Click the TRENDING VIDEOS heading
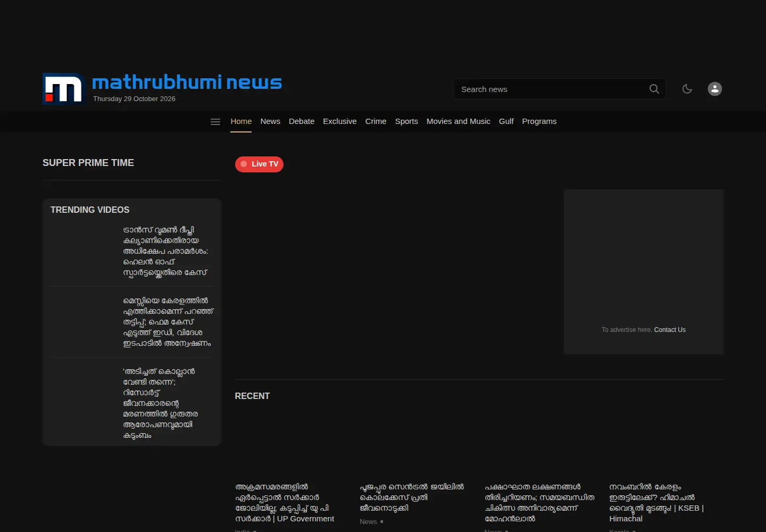The height and width of the screenshot is (532, 766). [x=90, y=210]
